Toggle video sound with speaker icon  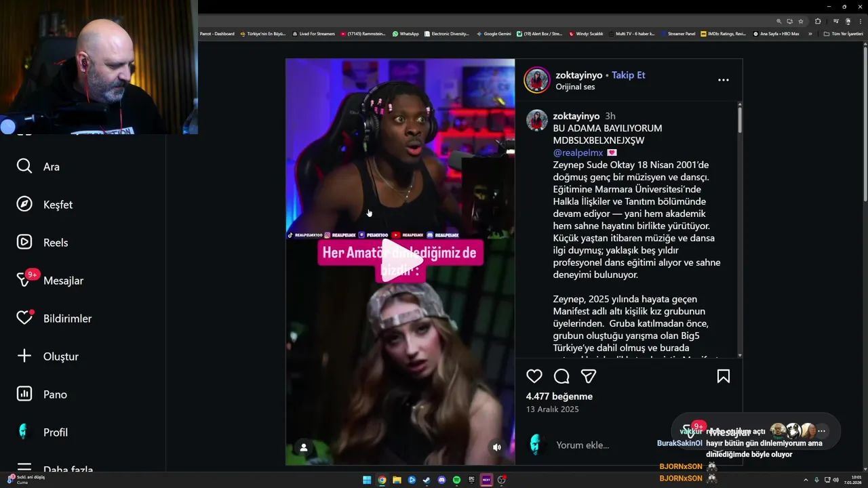497,447
